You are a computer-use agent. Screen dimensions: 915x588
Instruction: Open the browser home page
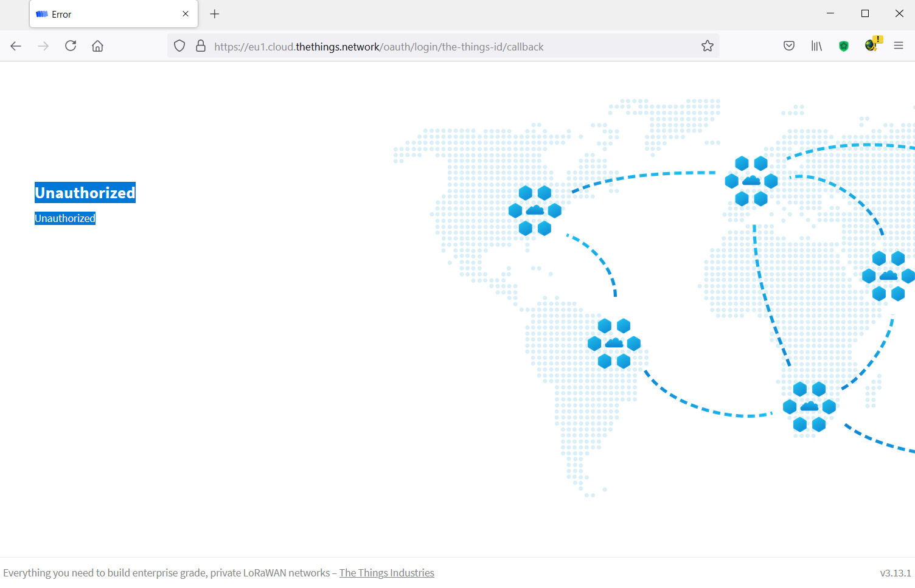point(97,46)
